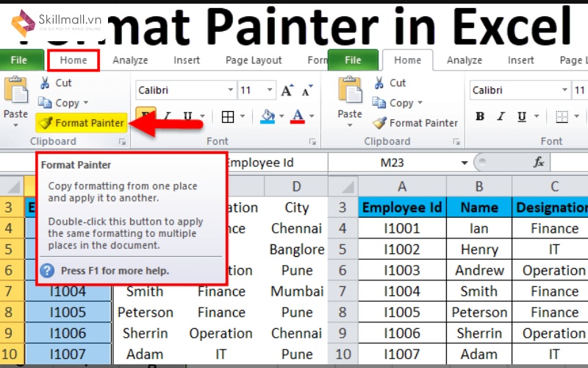Toggle Italic in the right Excel window
This screenshot has width=588, height=368.
tap(501, 117)
